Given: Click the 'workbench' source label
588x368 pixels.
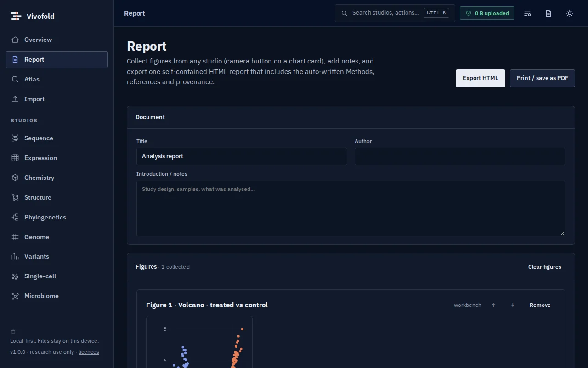Looking at the screenshot, I should [468, 305].
